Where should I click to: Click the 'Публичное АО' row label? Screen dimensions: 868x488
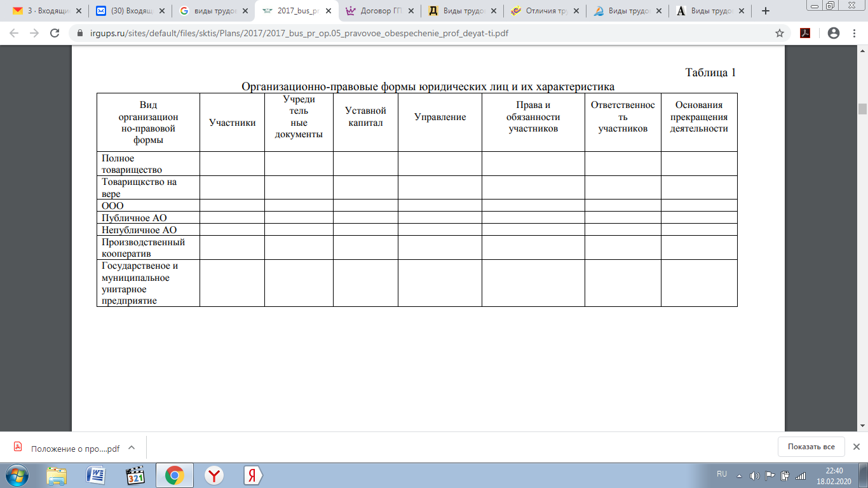134,218
